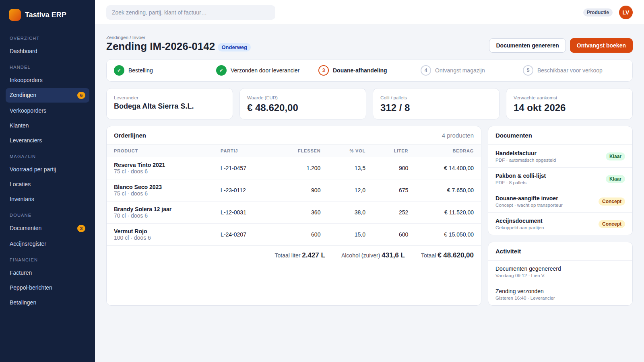Open Verkooporders in the sidebar
This screenshot has height=362, width=644.
[47, 111]
